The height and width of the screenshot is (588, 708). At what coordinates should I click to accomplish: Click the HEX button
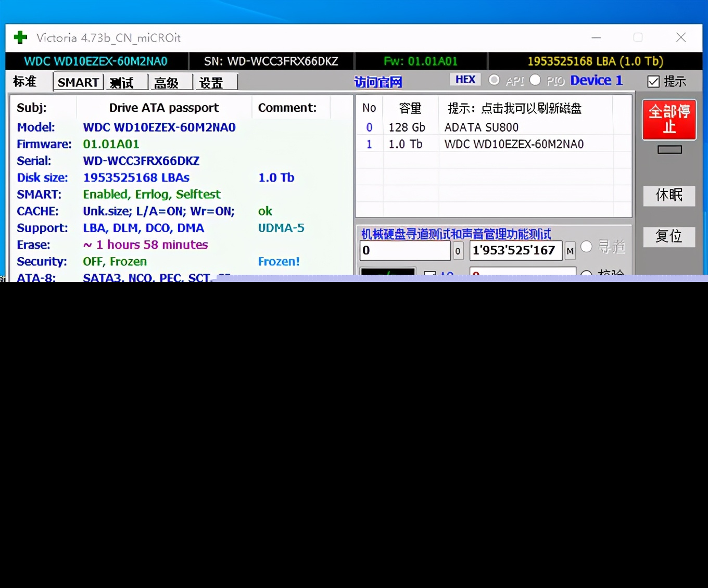(x=465, y=79)
